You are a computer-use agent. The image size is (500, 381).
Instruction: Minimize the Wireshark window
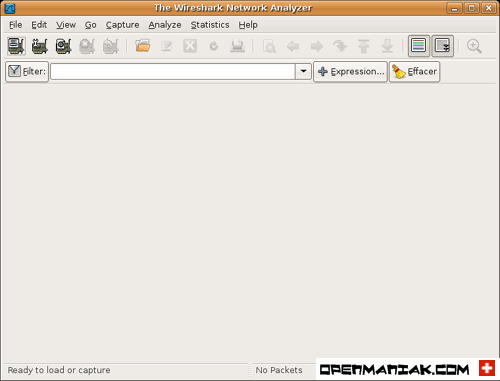coord(454,8)
